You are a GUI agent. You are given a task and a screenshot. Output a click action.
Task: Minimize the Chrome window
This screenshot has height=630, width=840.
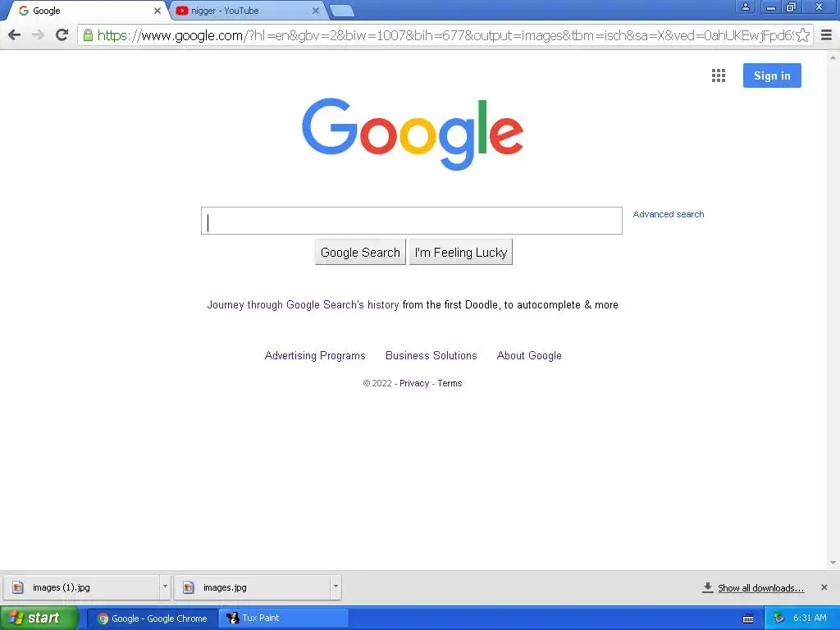771,7
